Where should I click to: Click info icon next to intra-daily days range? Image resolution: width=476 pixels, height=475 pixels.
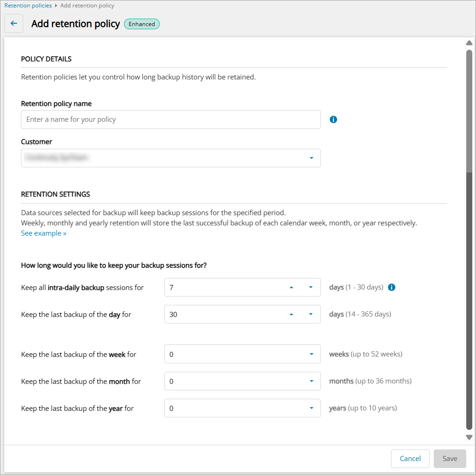(x=391, y=287)
